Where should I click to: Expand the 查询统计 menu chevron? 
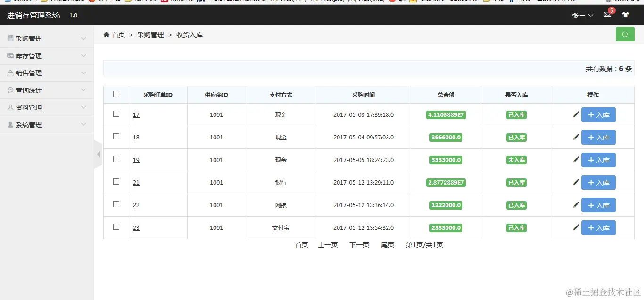pos(83,90)
